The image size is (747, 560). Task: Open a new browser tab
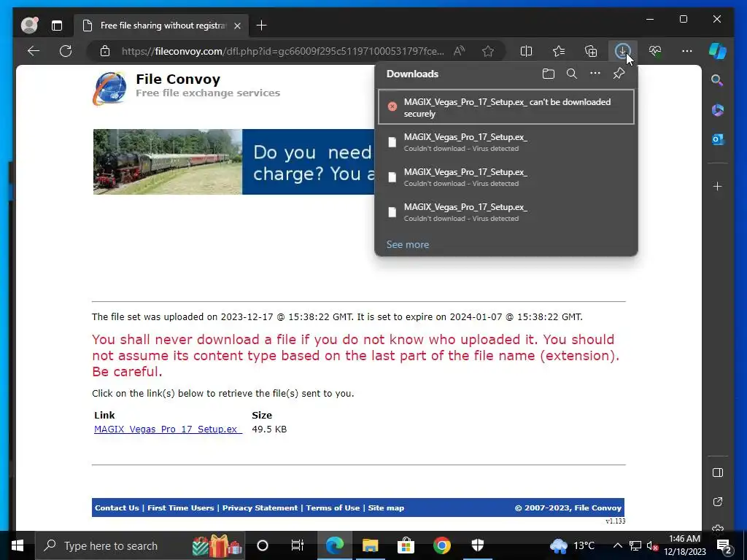(262, 26)
